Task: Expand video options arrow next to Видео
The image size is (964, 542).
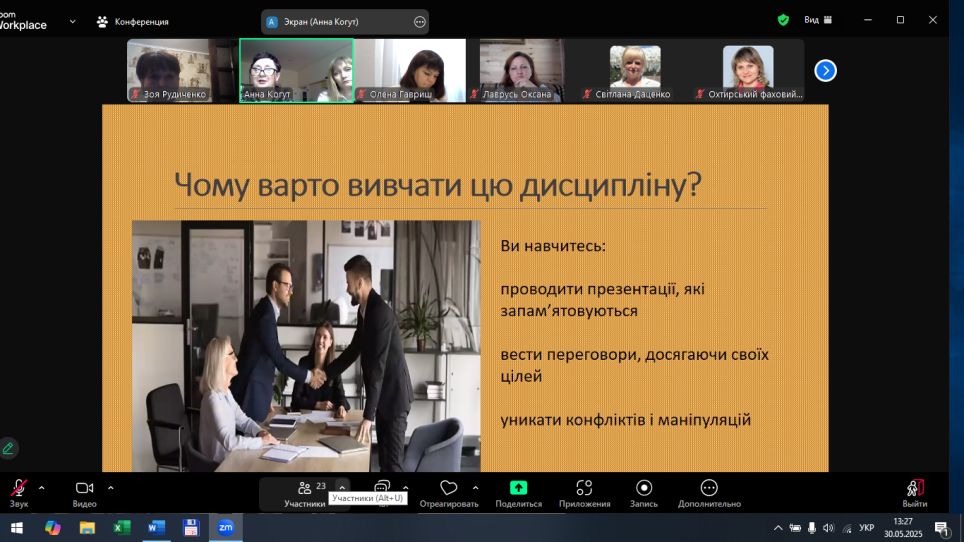Action: tap(110, 488)
